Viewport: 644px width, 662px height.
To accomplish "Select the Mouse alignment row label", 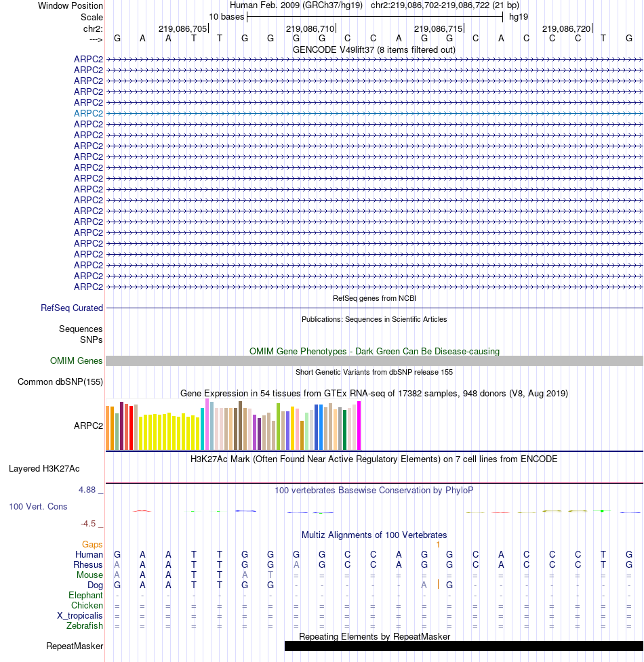I will click(89, 575).
